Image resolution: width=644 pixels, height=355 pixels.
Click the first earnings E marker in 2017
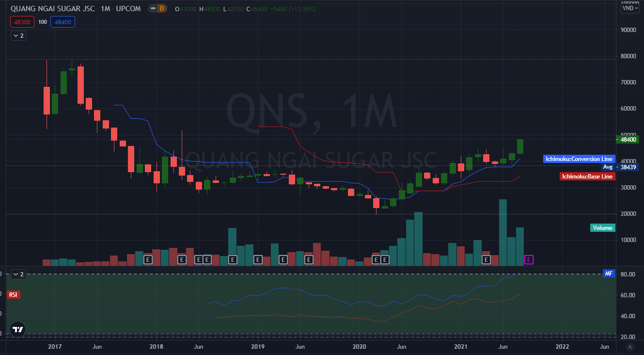[x=148, y=260]
